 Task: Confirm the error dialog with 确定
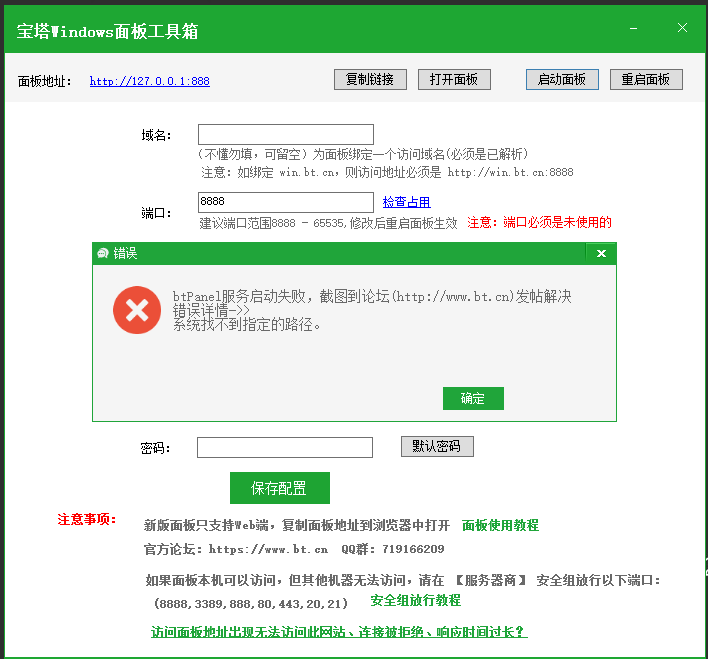click(x=473, y=398)
